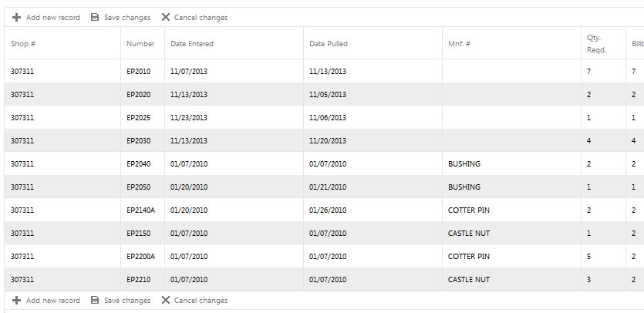Click the Mnf. # column header
The image size is (644, 313).
tap(460, 44)
